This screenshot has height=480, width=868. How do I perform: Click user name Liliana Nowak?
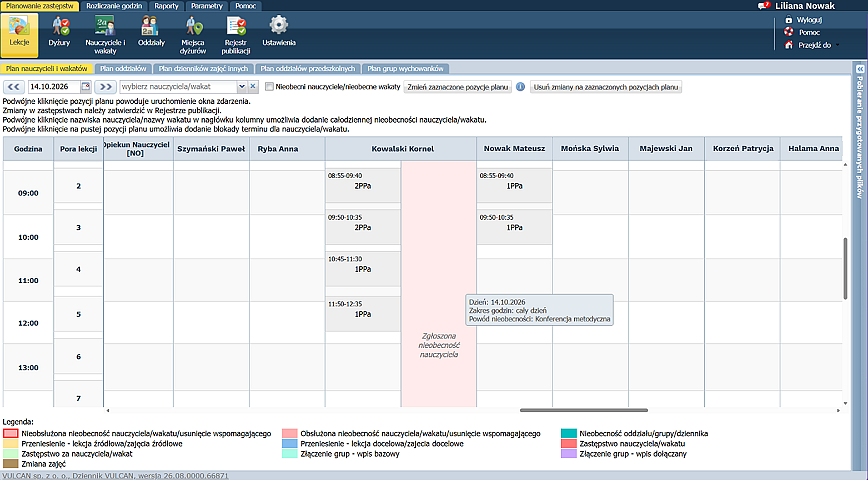point(805,6)
